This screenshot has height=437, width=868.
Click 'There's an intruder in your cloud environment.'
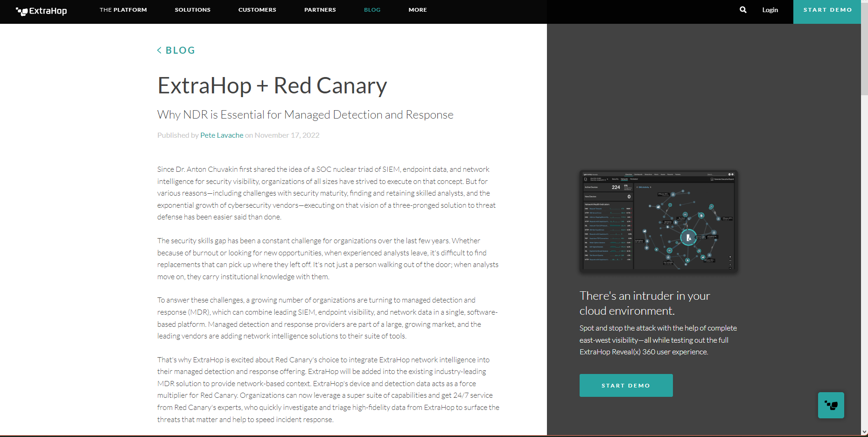coord(644,303)
